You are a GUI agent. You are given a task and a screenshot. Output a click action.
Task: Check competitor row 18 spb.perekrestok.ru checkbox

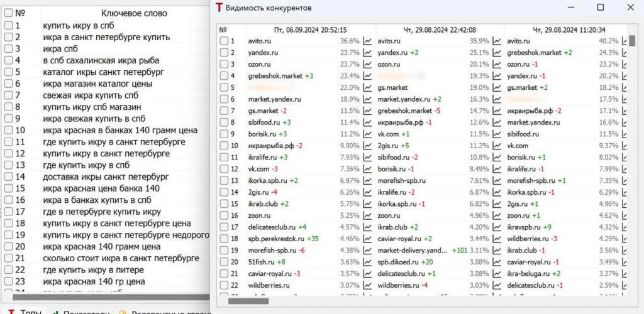click(224, 239)
